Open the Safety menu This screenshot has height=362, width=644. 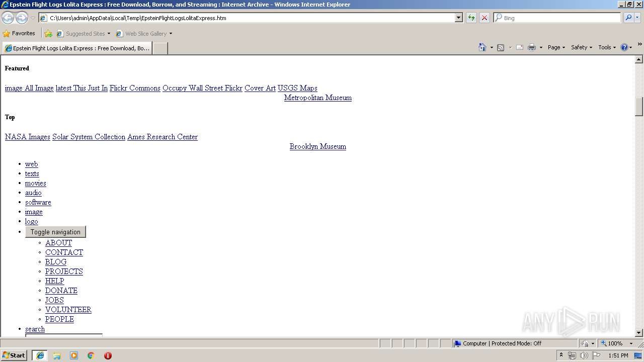click(582, 47)
